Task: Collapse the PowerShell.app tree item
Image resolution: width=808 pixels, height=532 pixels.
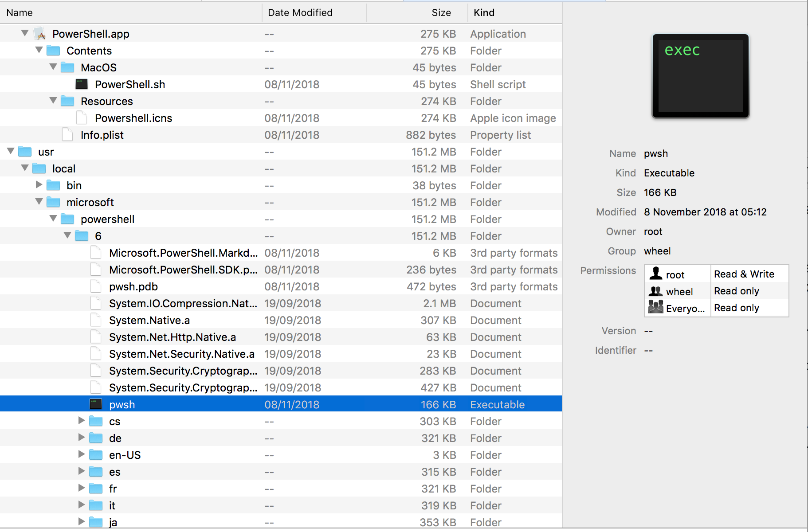Action: point(25,33)
